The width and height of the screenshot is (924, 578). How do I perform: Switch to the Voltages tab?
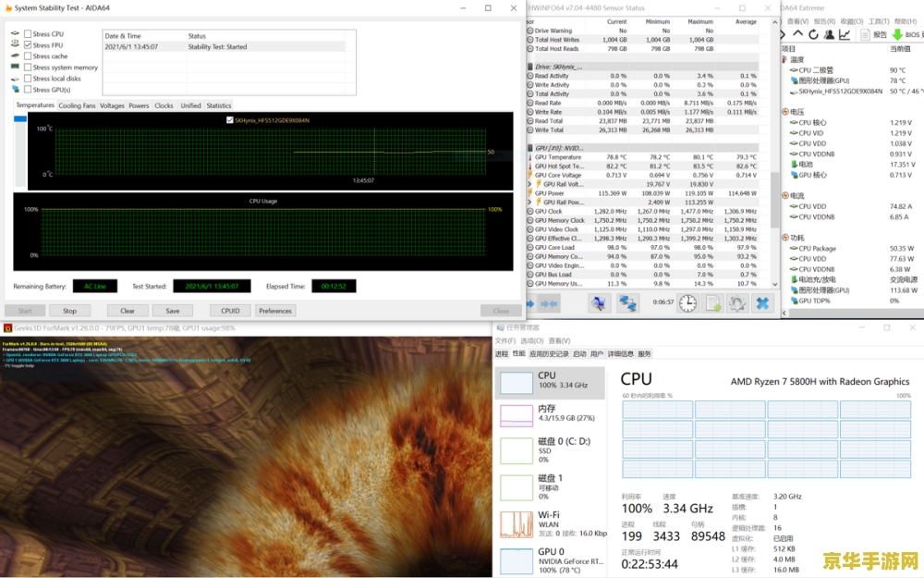(x=112, y=105)
